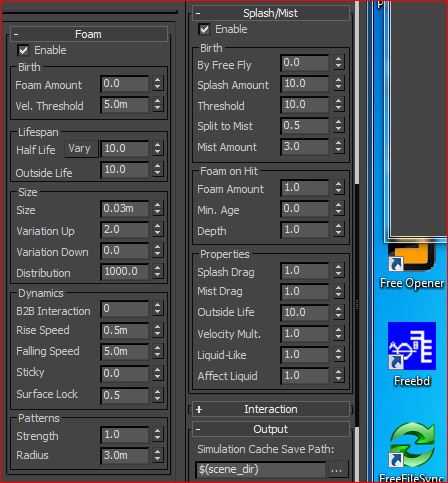Image resolution: width=448 pixels, height=483 pixels.
Task: Click the Mist Amount spinner
Action: click(x=338, y=146)
